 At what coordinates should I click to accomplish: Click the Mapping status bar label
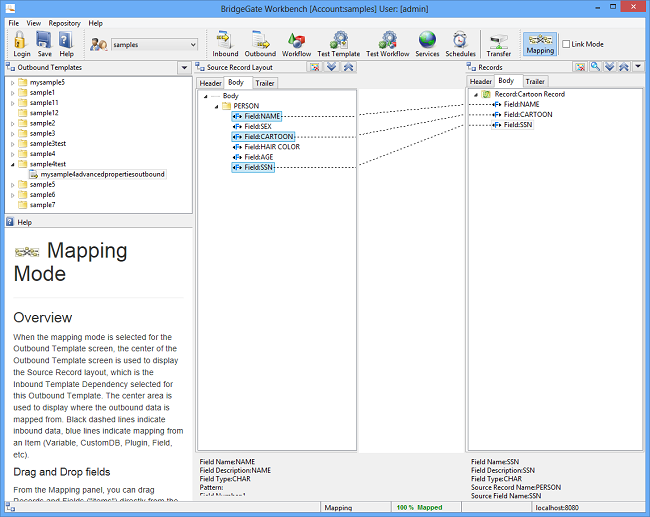pos(338,507)
